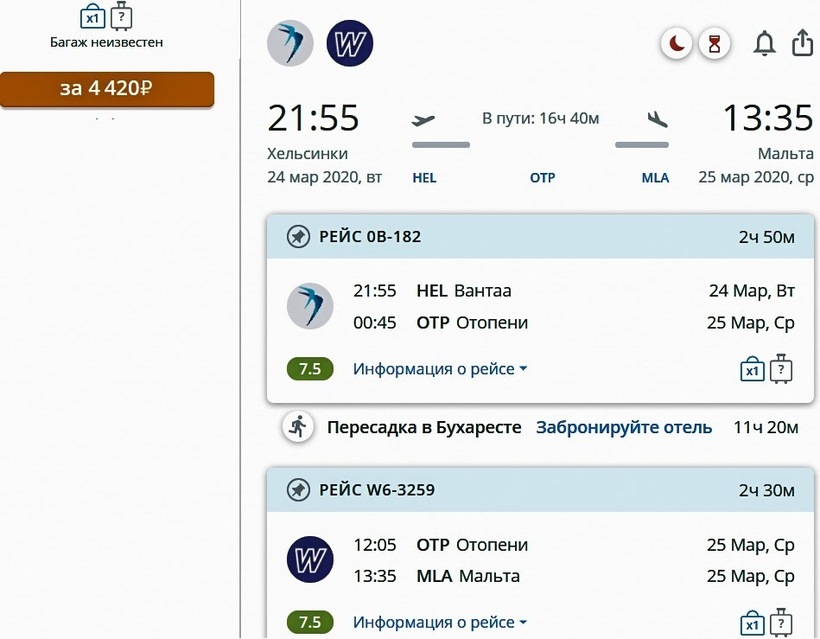This screenshot has height=639, width=820.
Task: Click the РЕЙС 0B-182 header title
Action: pyautogui.click(x=370, y=237)
